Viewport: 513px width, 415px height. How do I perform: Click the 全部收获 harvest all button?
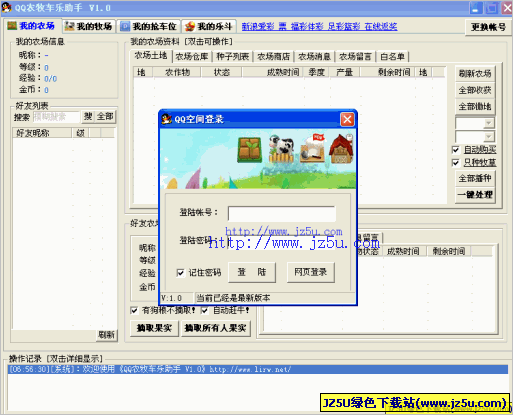(x=475, y=90)
